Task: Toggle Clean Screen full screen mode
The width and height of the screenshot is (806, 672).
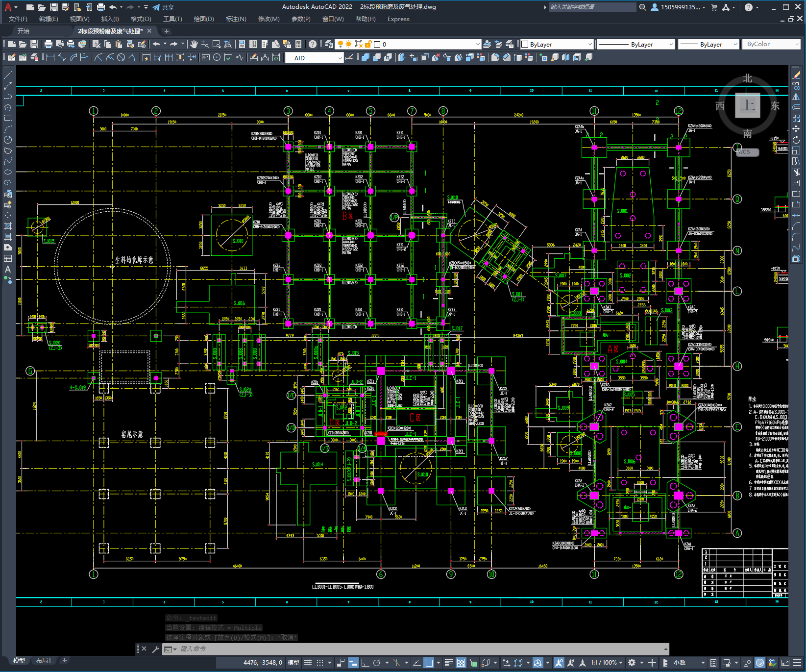Action: tap(785, 663)
